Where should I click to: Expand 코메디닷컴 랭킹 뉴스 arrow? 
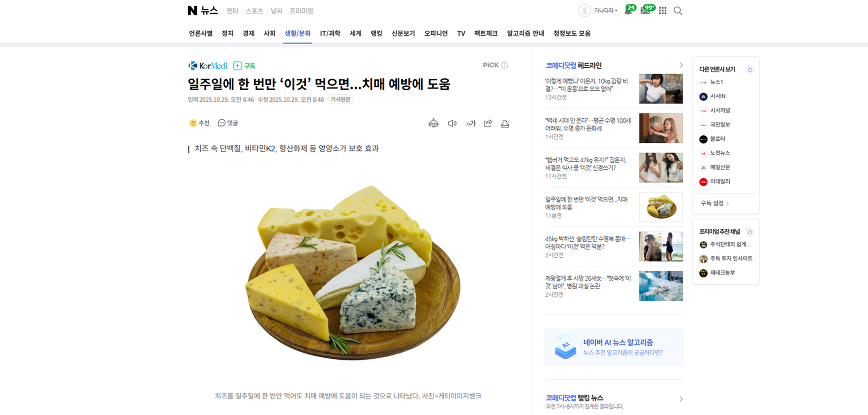pos(681,399)
